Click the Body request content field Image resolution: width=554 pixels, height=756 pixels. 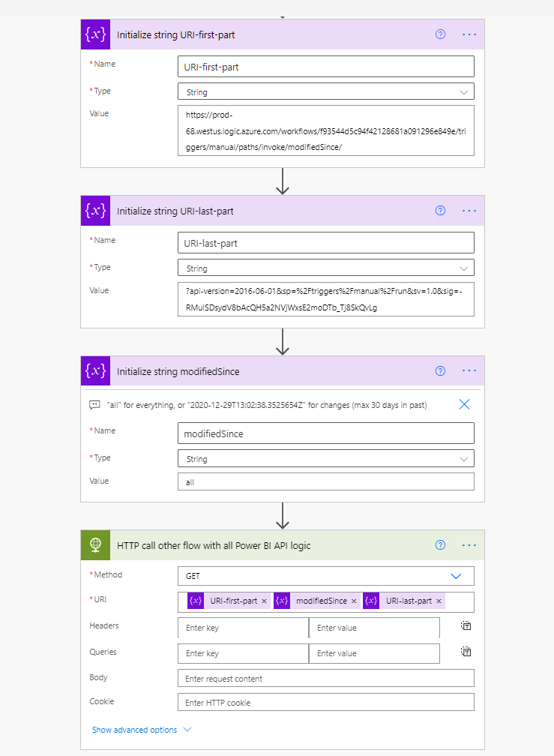coord(325,678)
